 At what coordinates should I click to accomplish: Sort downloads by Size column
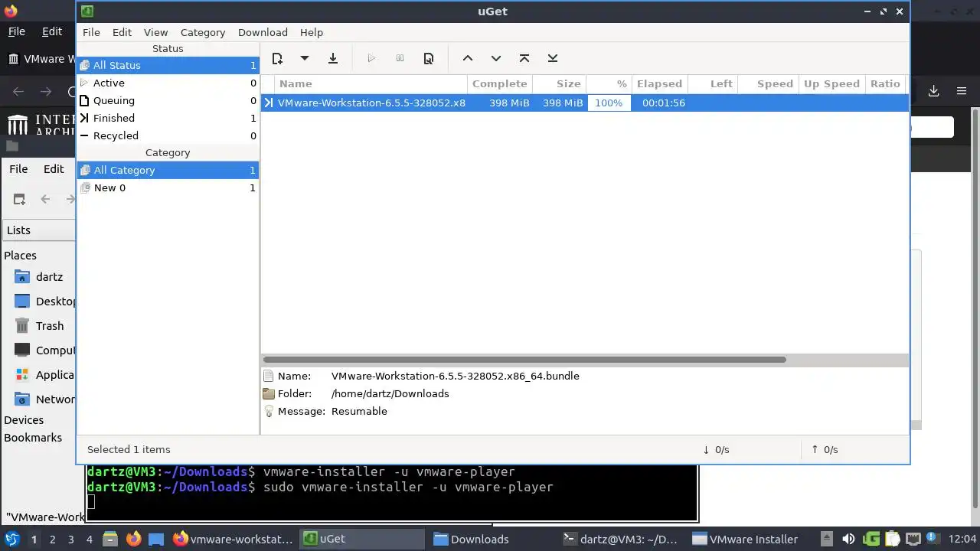tap(560, 83)
